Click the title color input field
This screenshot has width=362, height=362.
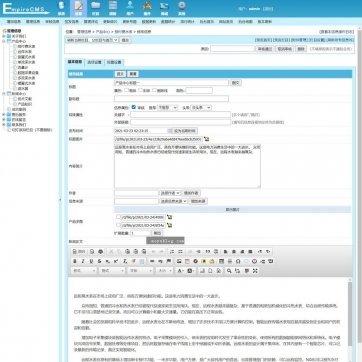coord(199,90)
